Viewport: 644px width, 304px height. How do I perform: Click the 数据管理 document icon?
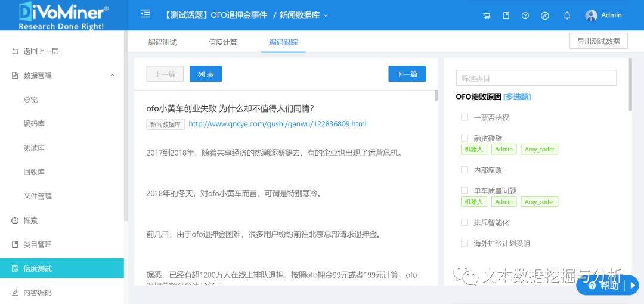tap(15, 76)
